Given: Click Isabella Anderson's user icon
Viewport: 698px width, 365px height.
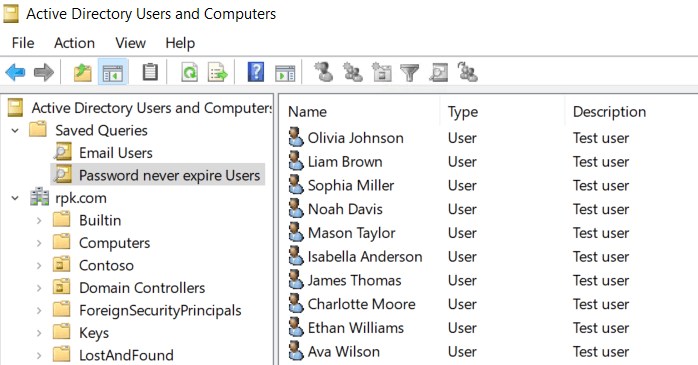Looking at the screenshot, I should tap(296, 256).
